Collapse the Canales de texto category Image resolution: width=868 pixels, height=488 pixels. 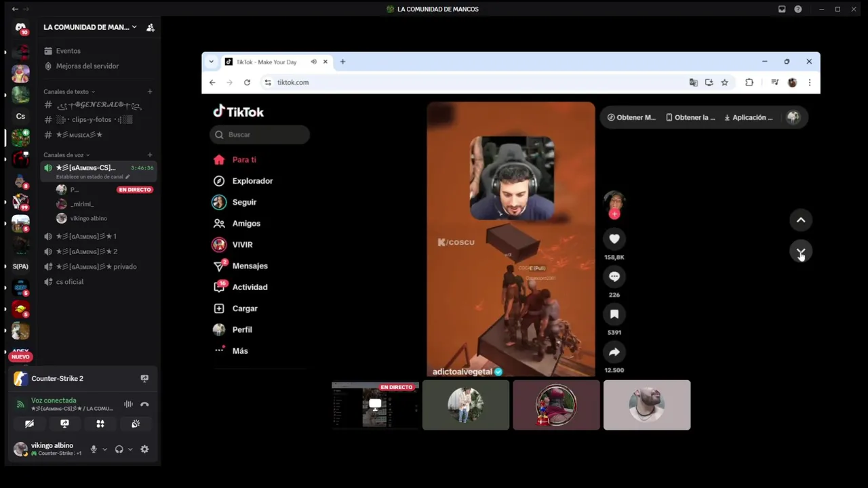(69, 91)
